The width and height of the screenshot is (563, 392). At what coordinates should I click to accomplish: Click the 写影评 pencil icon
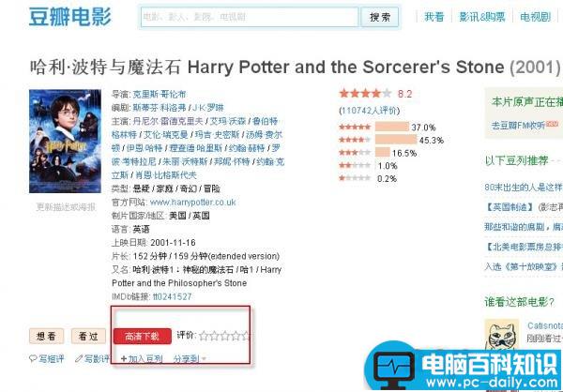pyautogui.click(x=79, y=358)
